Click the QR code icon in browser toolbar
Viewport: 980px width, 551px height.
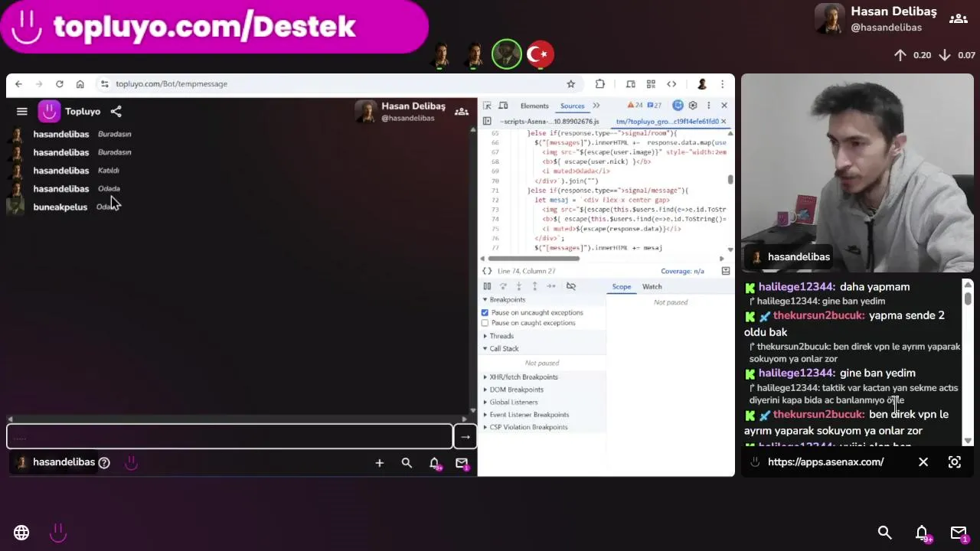651,84
